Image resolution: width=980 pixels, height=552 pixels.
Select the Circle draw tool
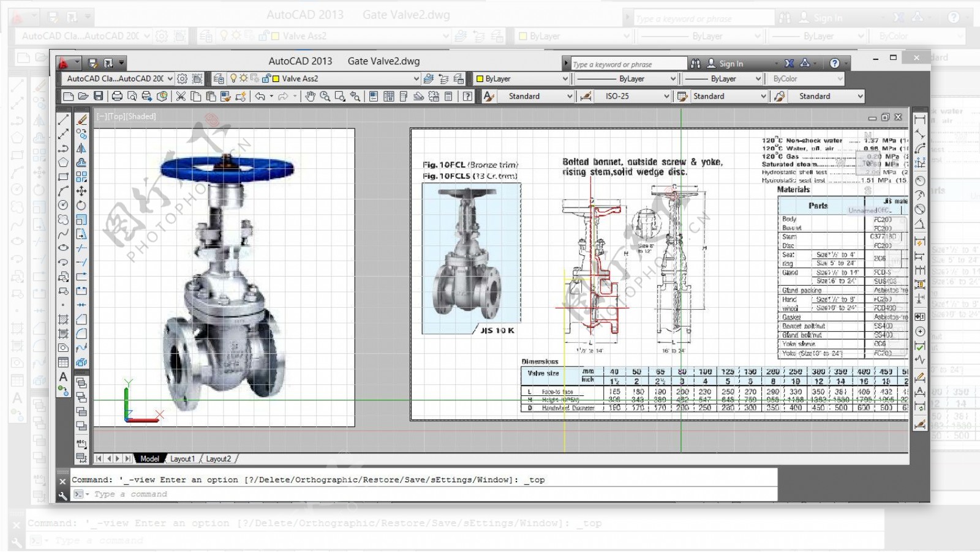[63, 205]
